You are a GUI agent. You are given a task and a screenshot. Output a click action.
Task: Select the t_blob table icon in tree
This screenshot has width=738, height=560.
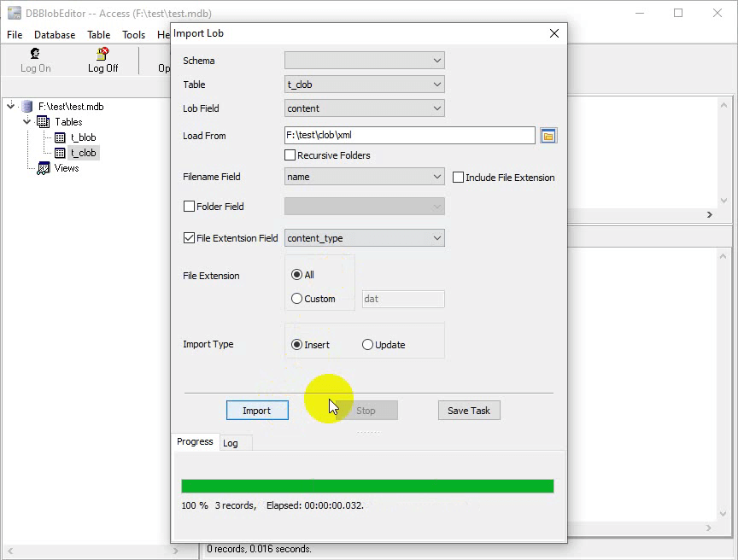pos(60,137)
